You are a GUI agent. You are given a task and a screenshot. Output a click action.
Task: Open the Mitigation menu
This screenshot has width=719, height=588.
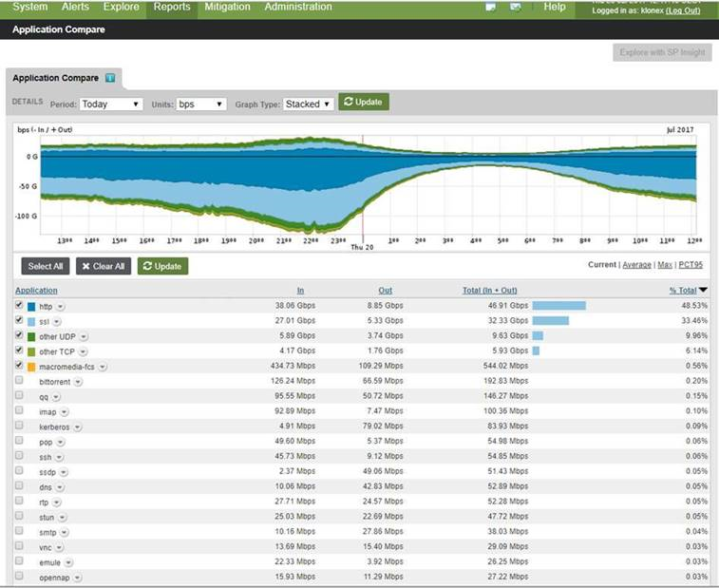click(227, 8)
